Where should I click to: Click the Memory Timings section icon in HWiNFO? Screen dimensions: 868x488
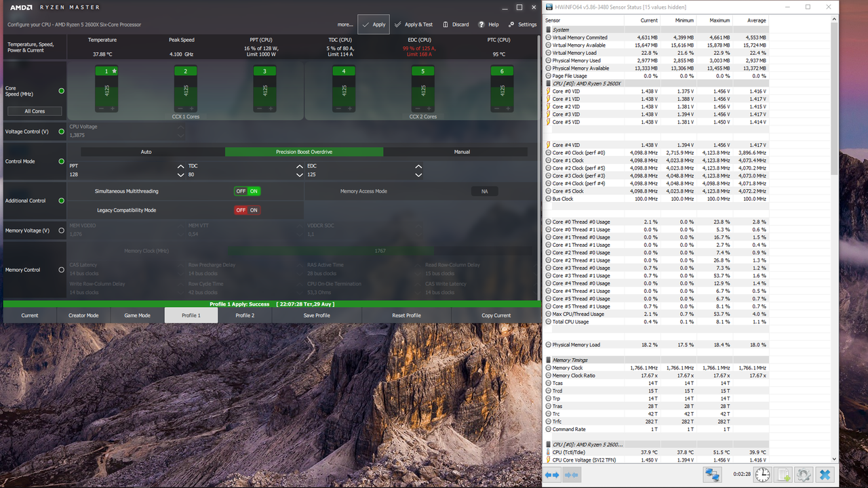coord(549,361)
